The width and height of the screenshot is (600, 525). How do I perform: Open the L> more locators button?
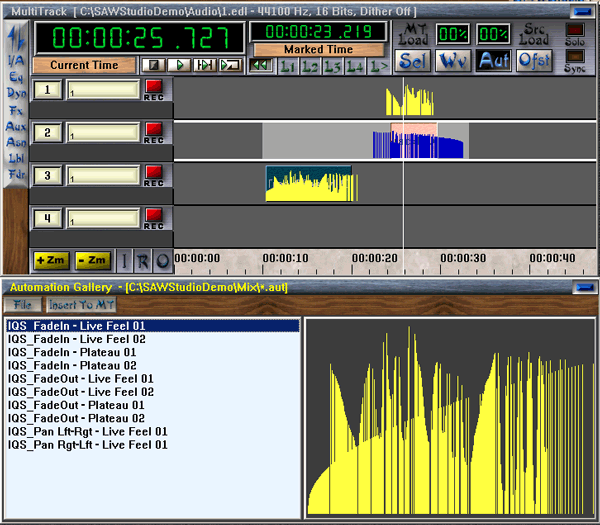pos(379,66)
